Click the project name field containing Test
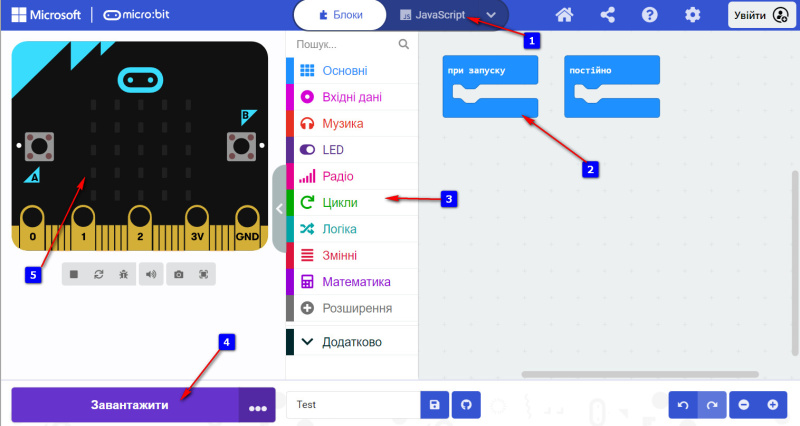 (354, 405)
